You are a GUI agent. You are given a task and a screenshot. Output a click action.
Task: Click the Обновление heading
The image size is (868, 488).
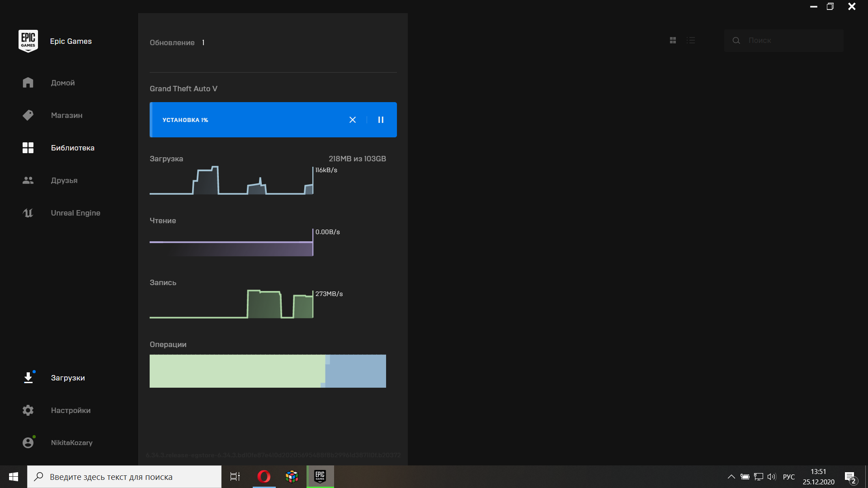coord(172,42)
